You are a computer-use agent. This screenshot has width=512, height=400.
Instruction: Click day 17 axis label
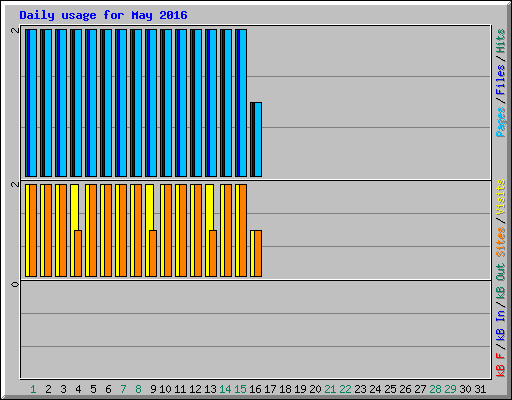coord(270,389)
